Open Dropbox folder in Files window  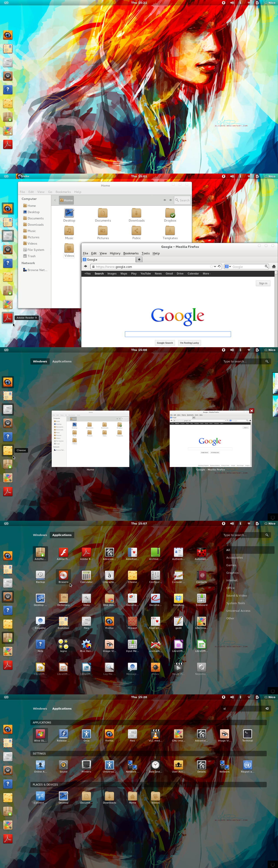170,215
